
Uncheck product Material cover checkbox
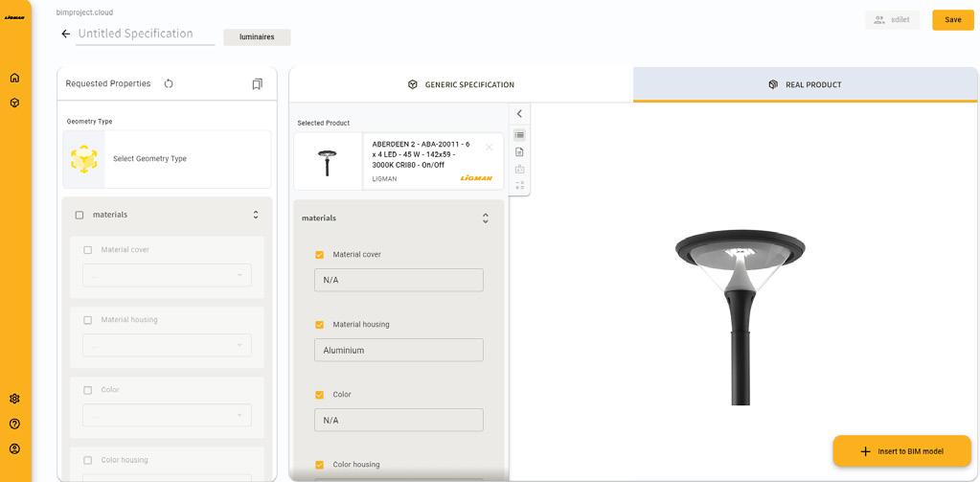[x=319, y=255]
